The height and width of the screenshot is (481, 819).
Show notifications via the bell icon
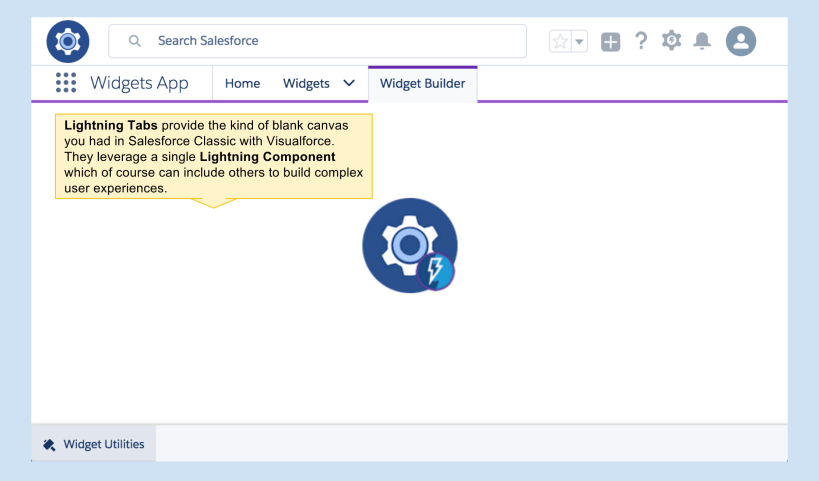click(x=702, y=41)
